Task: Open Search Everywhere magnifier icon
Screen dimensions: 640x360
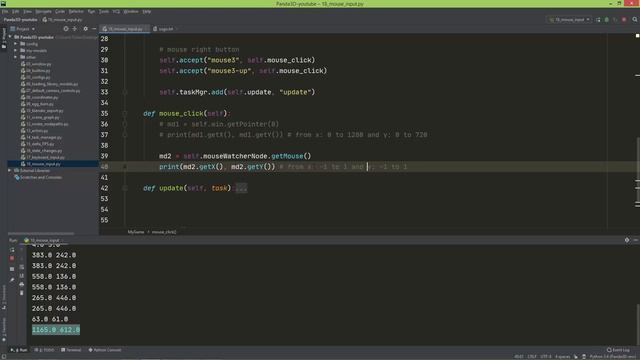Action: point(635,20)
